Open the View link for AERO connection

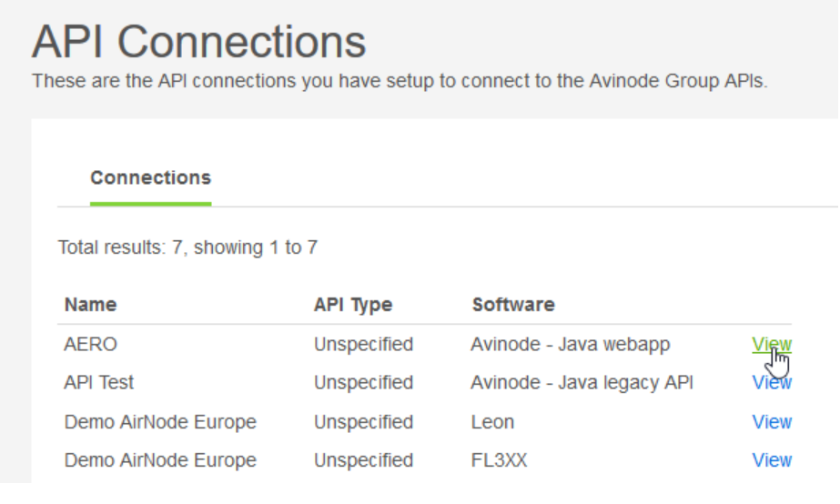point(772,345)
